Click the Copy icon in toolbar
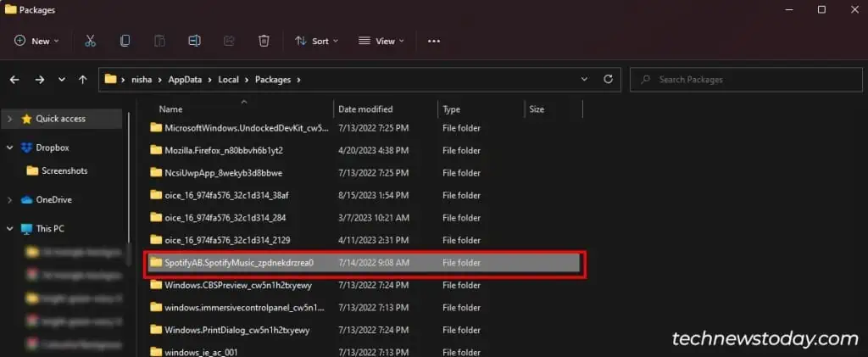The height and width of the screenshot is (357, 868). (x=125, y=41)
